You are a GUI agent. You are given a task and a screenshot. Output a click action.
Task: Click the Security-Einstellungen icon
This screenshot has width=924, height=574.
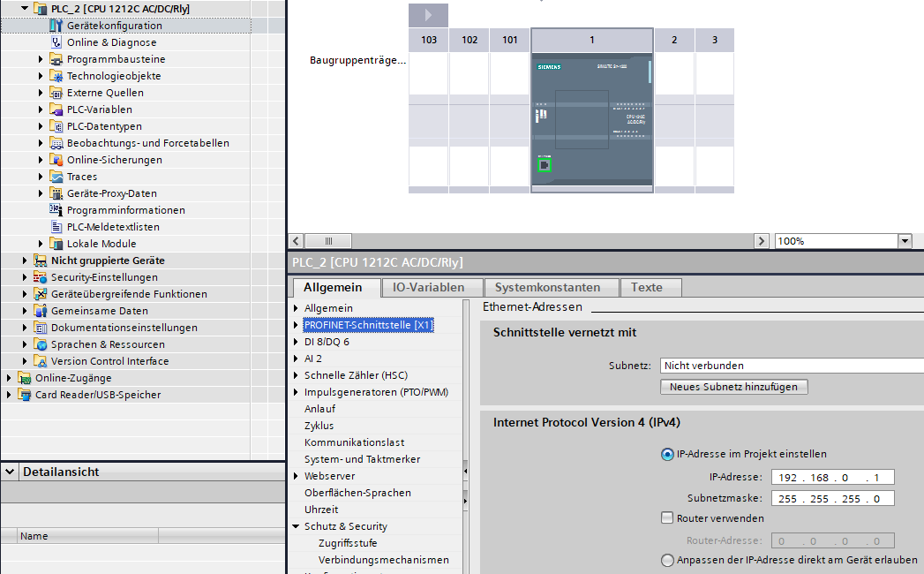[x=40, y=277]
